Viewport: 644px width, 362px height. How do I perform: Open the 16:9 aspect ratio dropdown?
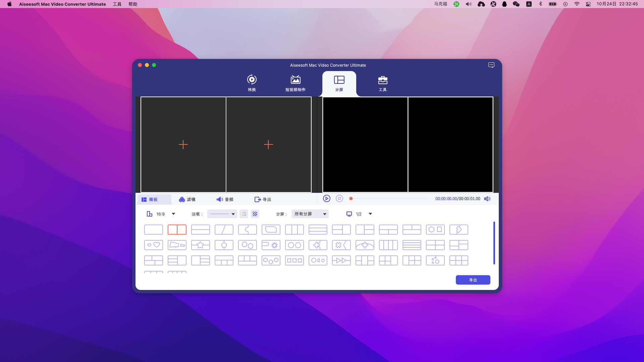[x=173, y=214]
